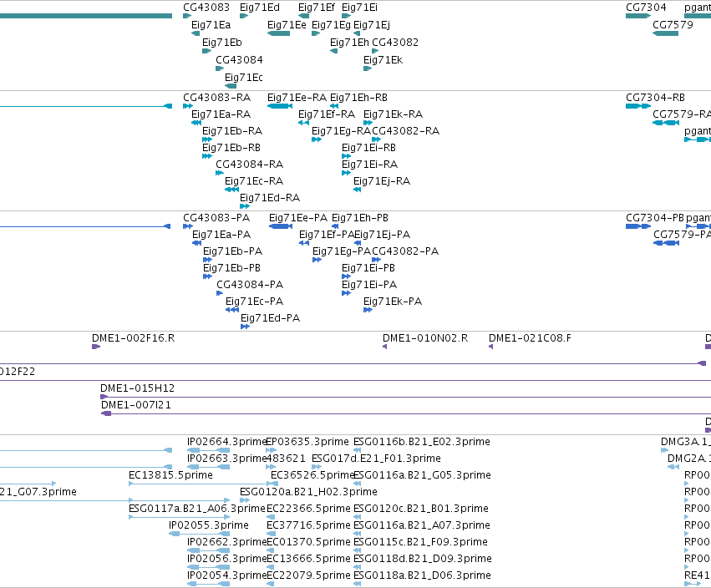Click the Eig71Eh gene label
Screen dimensions: 711x588
[349, 43]
